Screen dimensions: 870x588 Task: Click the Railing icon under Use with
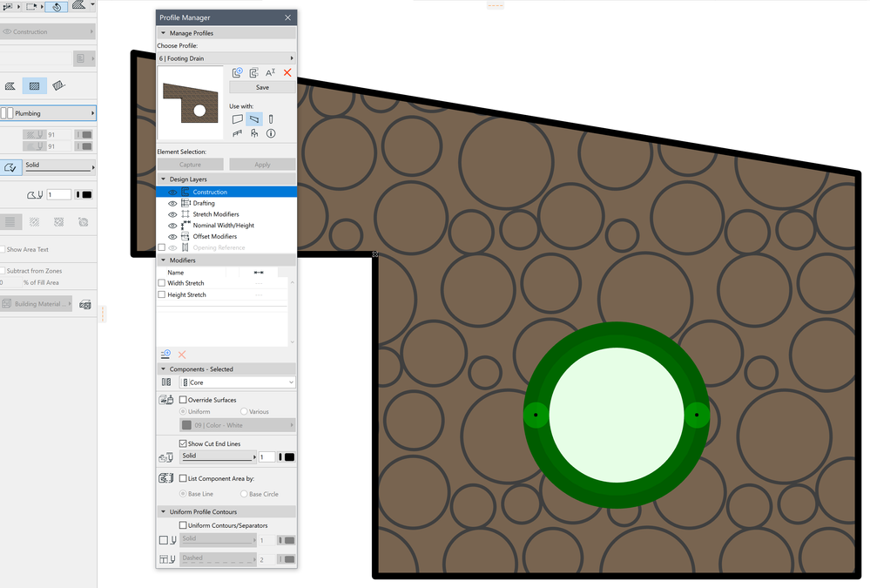(237, 133)
